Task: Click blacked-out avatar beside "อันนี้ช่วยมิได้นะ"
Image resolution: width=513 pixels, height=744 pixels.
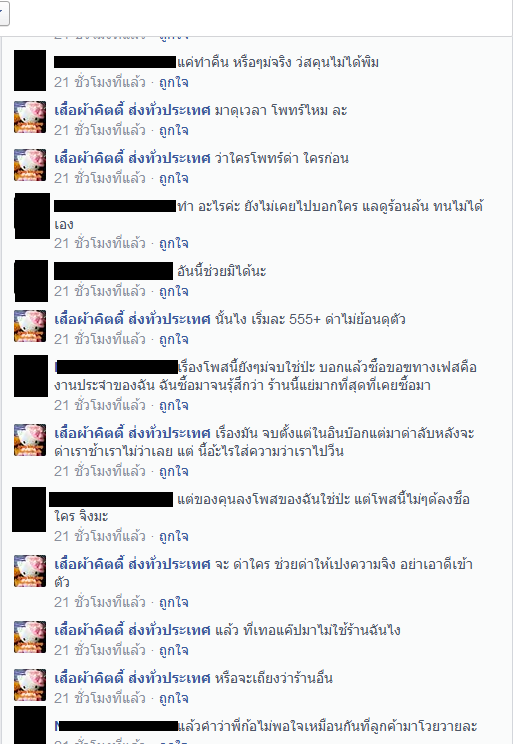Action: pos(31,280)
